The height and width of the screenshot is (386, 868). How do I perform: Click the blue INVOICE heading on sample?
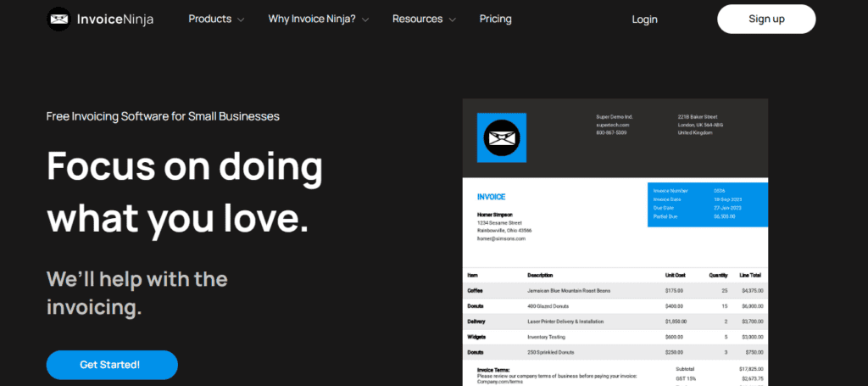click(492, 197)
